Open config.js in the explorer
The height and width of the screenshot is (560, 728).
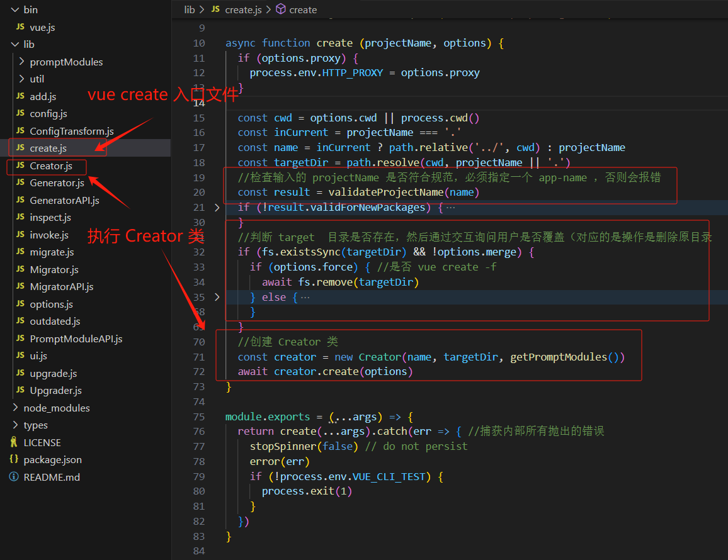[48, 114]
